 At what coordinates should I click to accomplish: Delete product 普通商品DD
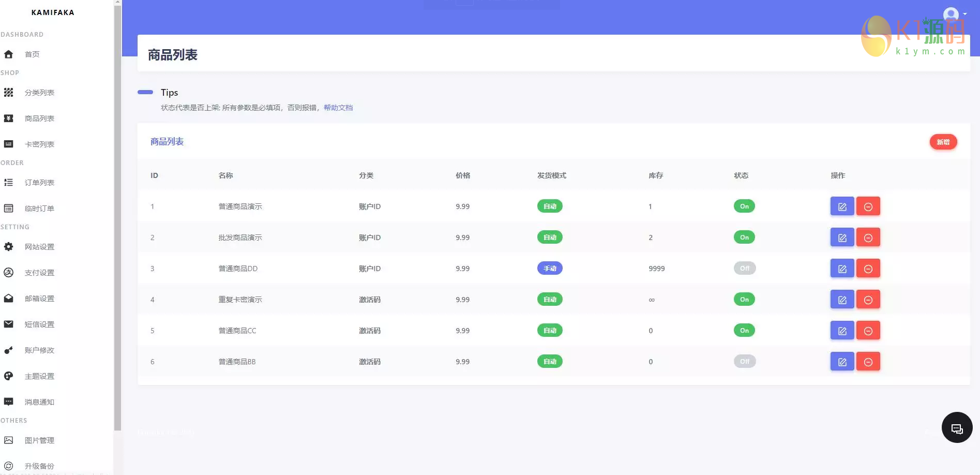[868, 269]
